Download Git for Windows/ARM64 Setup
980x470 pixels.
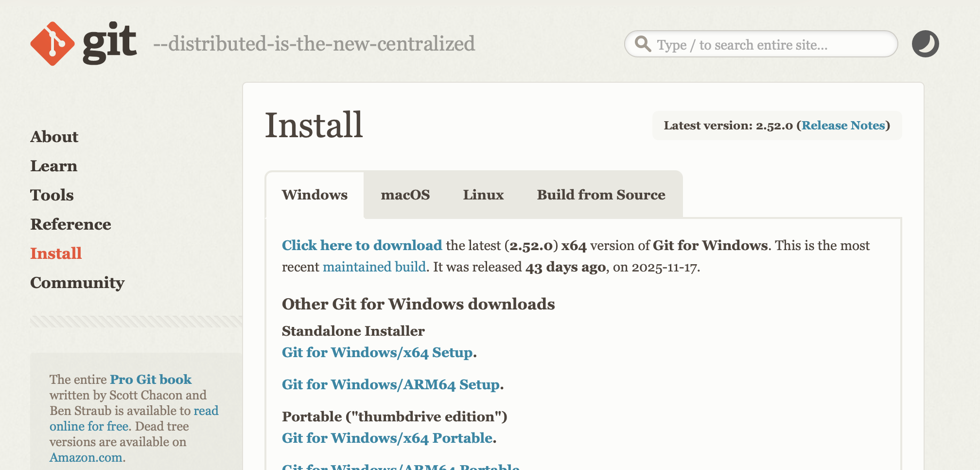coord(391,384)
